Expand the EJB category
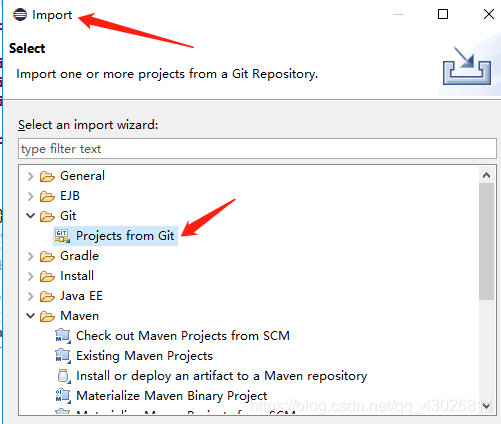Viewport: 501px width, 424px height. pos(30,196)
